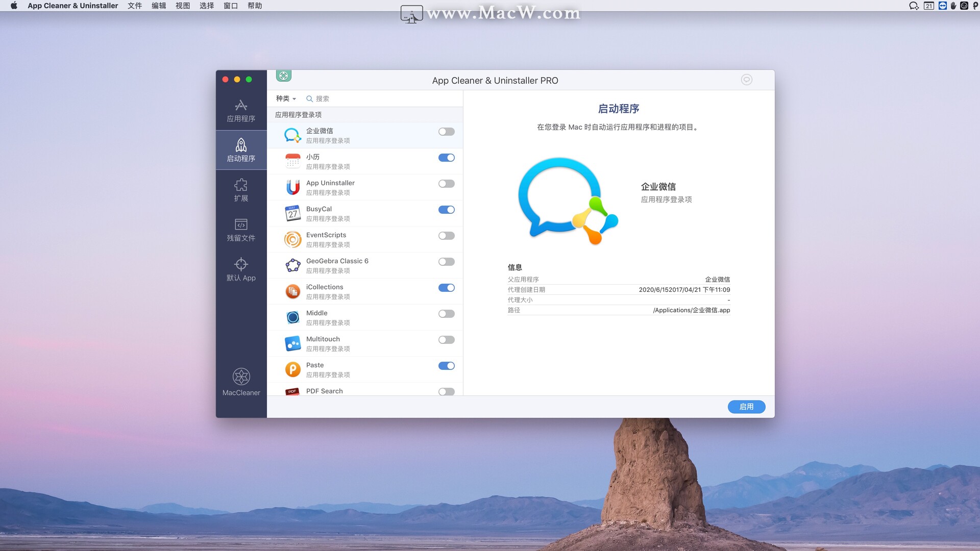Image resolution: width=980 pixels, height=551 pixels.
Task: Open the Apple menu
Action: pyautogui.click(x=14, y=6)
